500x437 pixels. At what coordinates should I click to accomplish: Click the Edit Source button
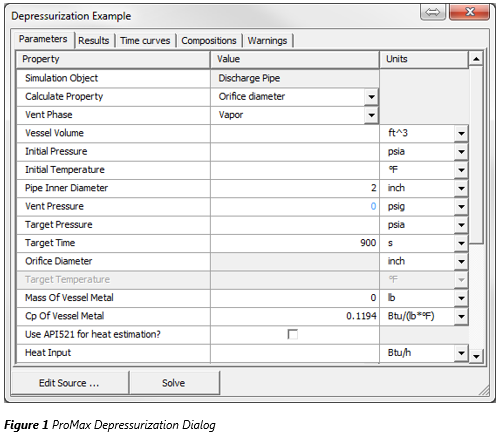pyautogui.click(x=69, y=383)
